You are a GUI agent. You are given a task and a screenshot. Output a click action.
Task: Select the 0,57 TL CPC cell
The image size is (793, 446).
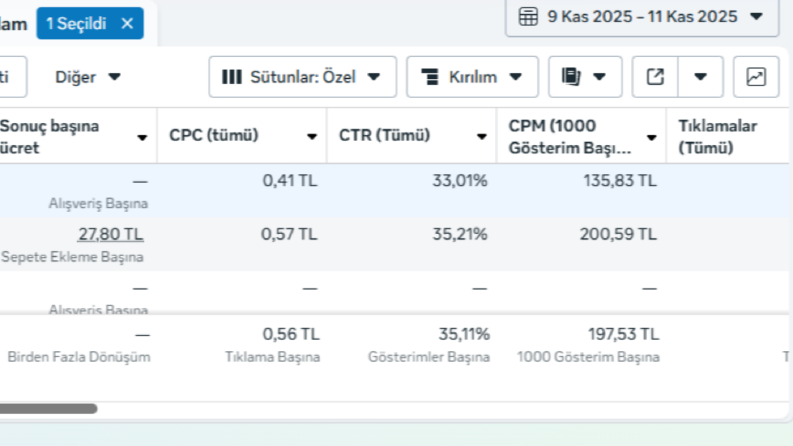coord(289,234)
